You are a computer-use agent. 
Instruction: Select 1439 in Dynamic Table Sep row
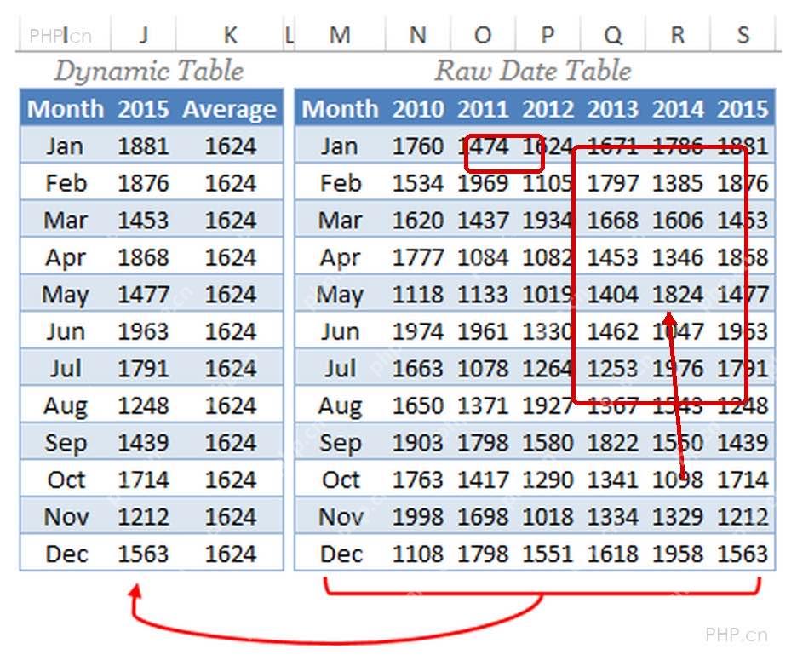(x=143, y=443)
